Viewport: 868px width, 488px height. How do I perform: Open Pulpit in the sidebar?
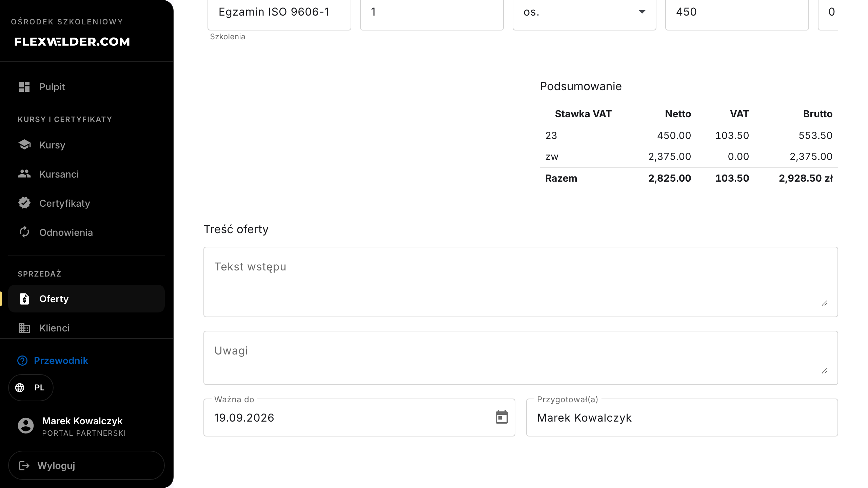click(86, 87)
